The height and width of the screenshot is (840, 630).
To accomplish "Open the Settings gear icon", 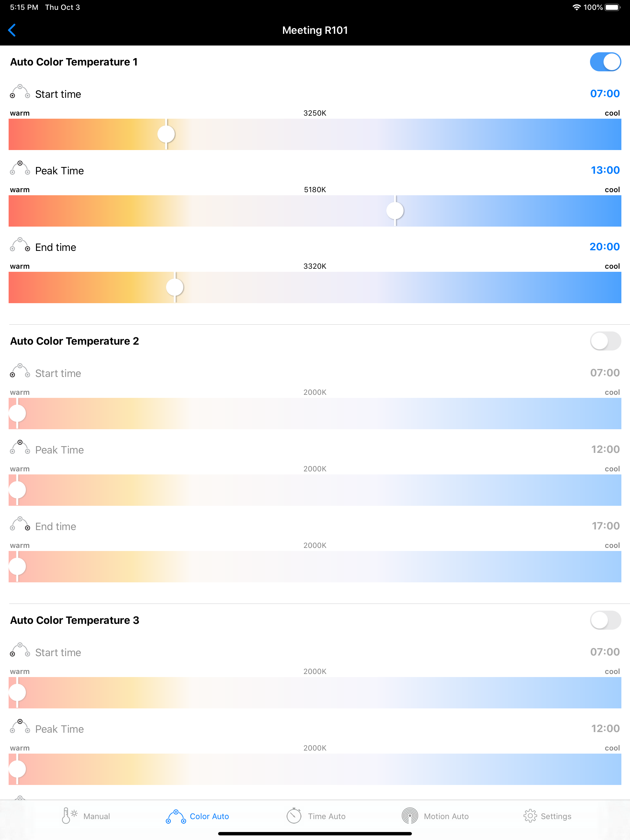I will tap(530, 816).
